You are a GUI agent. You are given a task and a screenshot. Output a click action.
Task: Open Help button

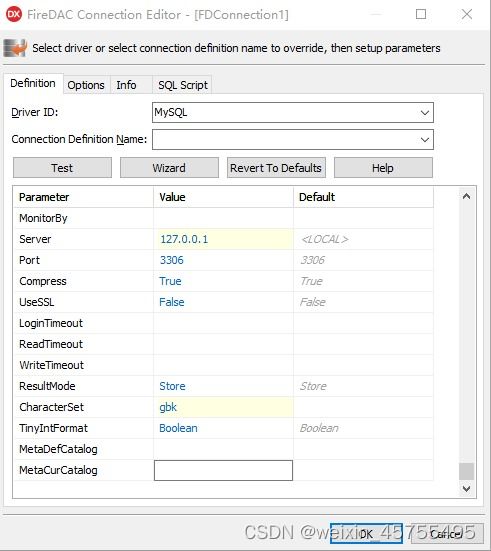383,168
